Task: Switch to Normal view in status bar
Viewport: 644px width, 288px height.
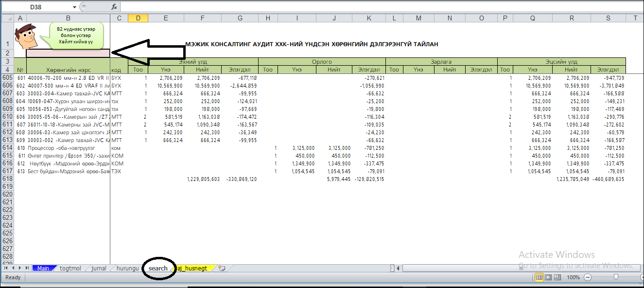Action: [x=539, y=277]
